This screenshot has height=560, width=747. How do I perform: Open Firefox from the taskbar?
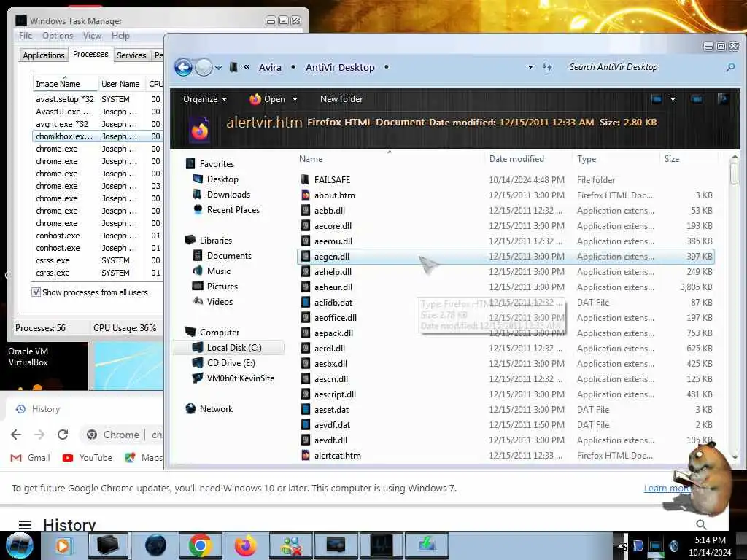click(246, 545)
